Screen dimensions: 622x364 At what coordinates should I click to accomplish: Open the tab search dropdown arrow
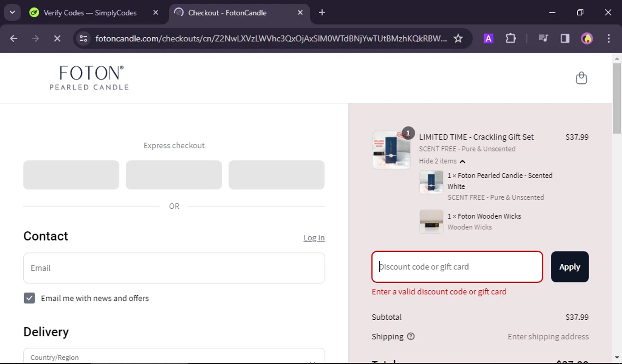pos(12,12)
